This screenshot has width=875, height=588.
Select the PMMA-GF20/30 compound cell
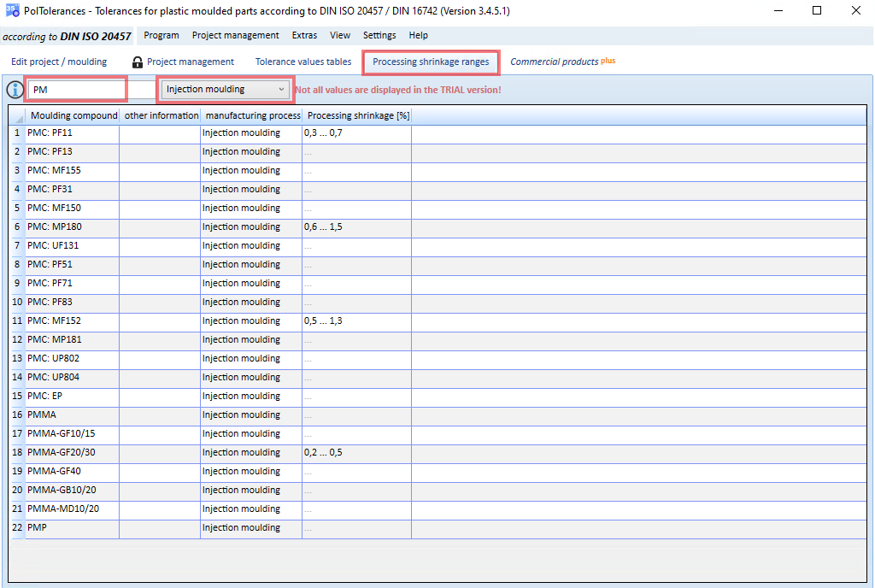73,452
